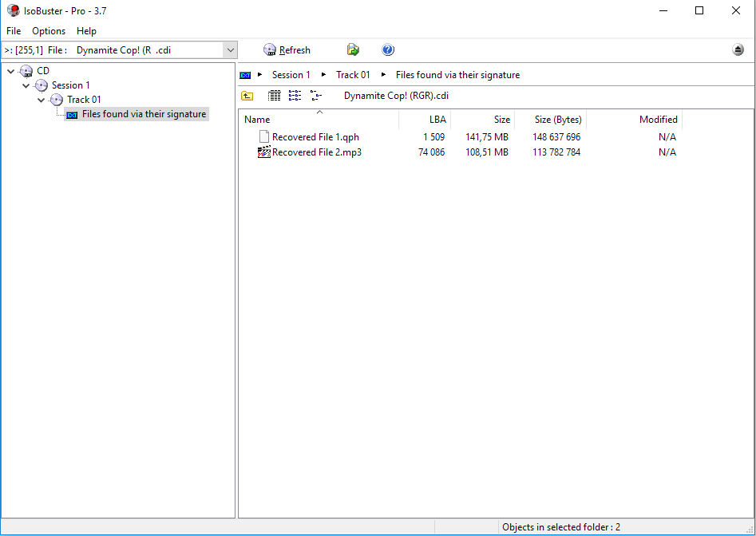Click Track 01 in the breadcrumb
The height and width of the screenshot is (536, 756).
click(x=353, y=75)
